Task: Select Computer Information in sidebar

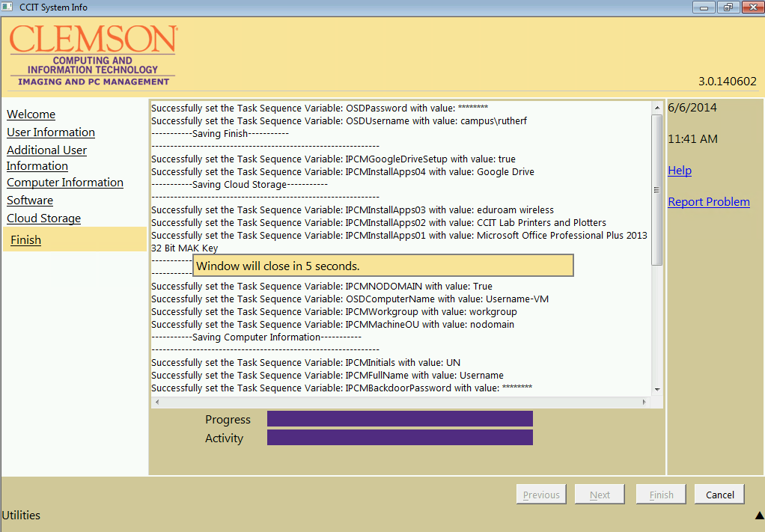Action: [x=65, y=183]
